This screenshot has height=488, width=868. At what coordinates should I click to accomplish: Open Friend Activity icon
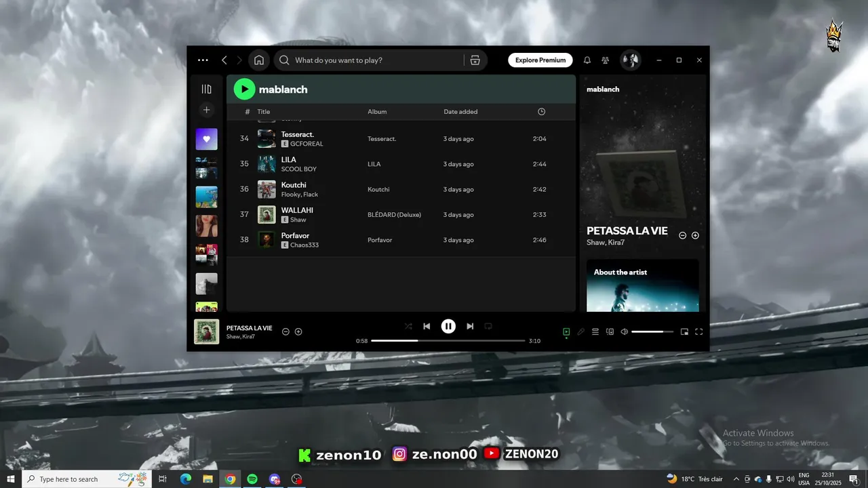[x=606, y=60]
